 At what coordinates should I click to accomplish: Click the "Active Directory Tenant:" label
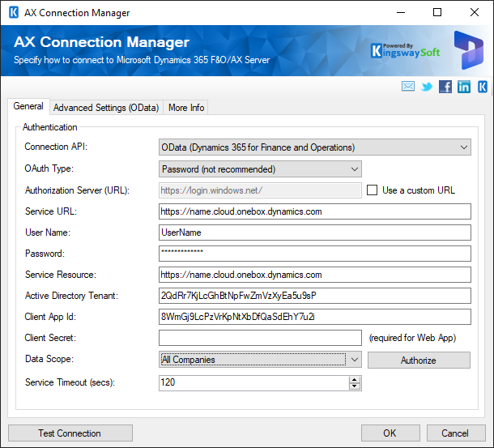tap(71, 296)
